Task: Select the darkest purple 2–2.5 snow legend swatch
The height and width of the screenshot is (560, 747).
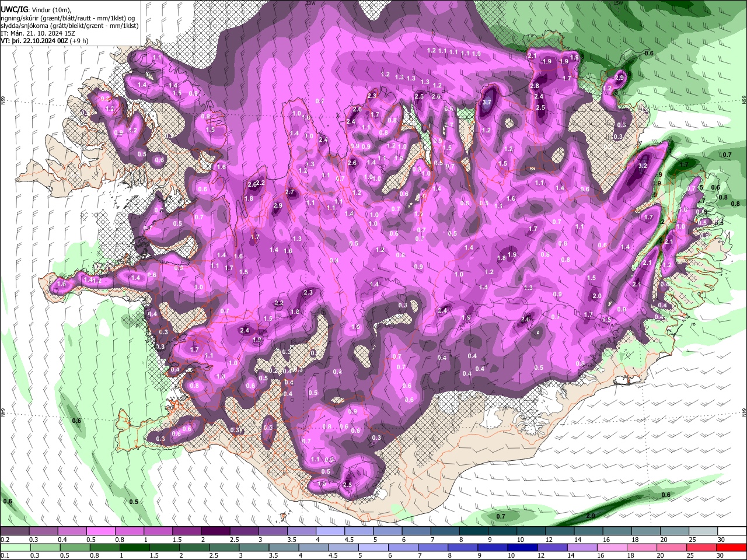Action: click(215, 531)
